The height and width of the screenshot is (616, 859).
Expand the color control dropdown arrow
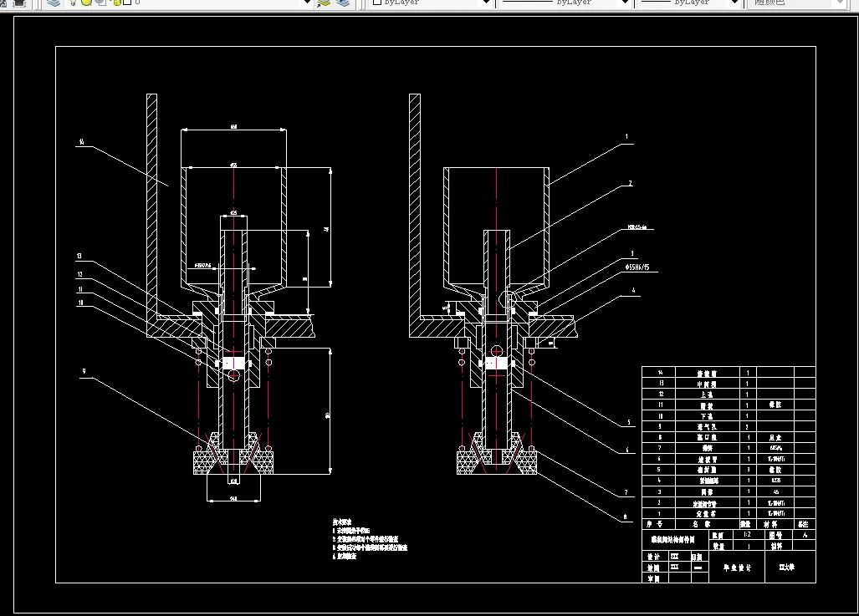[x=486, y=3]
